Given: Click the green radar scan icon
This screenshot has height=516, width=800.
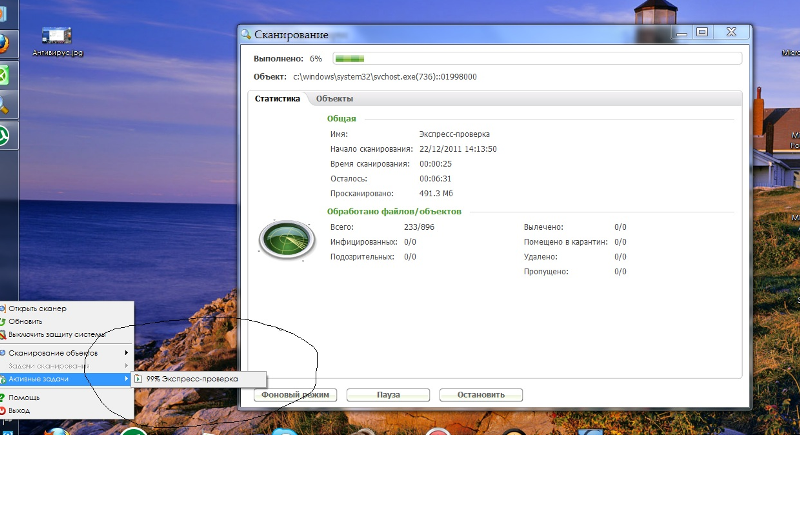Looking at the screenshot, I should [279, 238].
